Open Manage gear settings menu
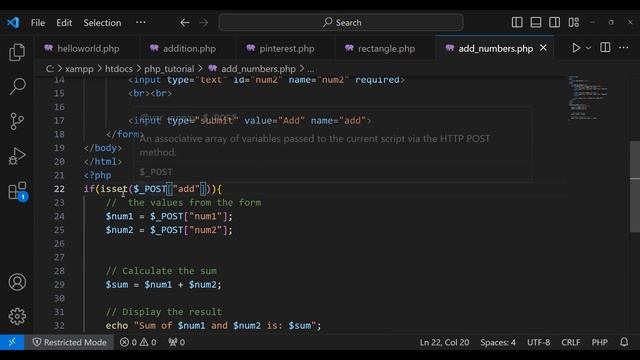 (x=17, y=316)
